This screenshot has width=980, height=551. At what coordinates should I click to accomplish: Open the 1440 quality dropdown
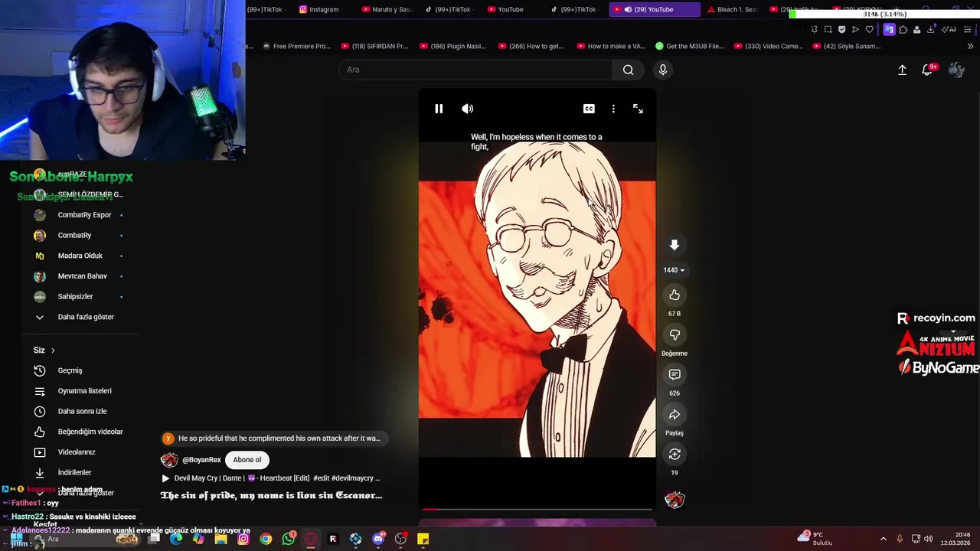[x=674, y=270]
